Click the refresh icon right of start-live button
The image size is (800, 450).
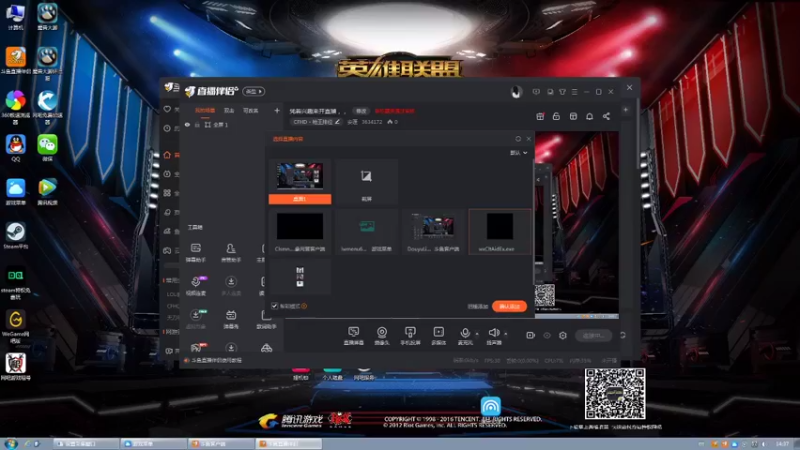click(622, 335)
